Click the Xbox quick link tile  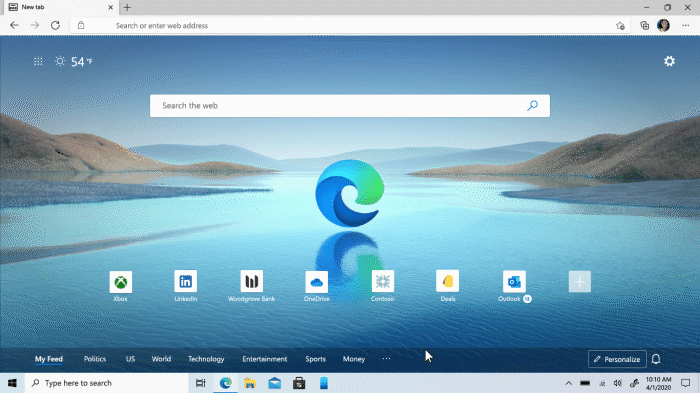[x=121, y=282]
